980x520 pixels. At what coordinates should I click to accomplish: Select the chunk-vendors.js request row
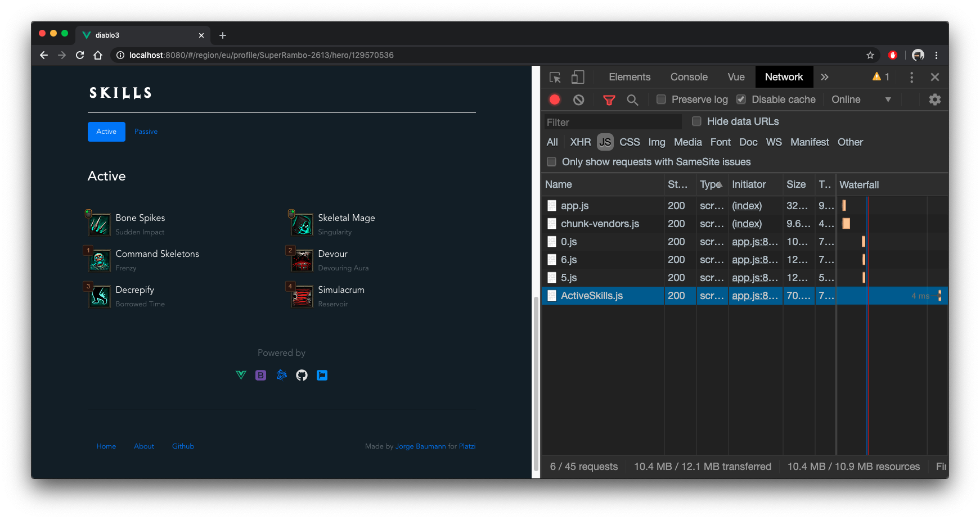[744, 224]
